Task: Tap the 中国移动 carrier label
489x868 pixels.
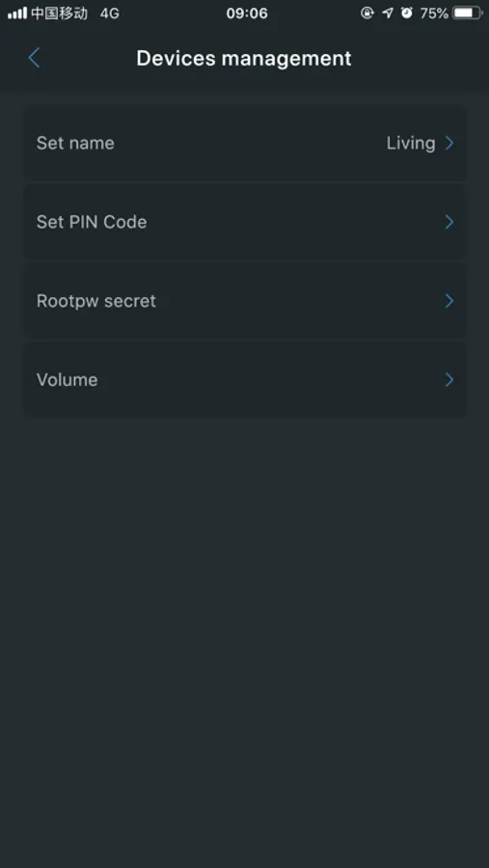Action: pyautogui.click(x=59, y=14)
